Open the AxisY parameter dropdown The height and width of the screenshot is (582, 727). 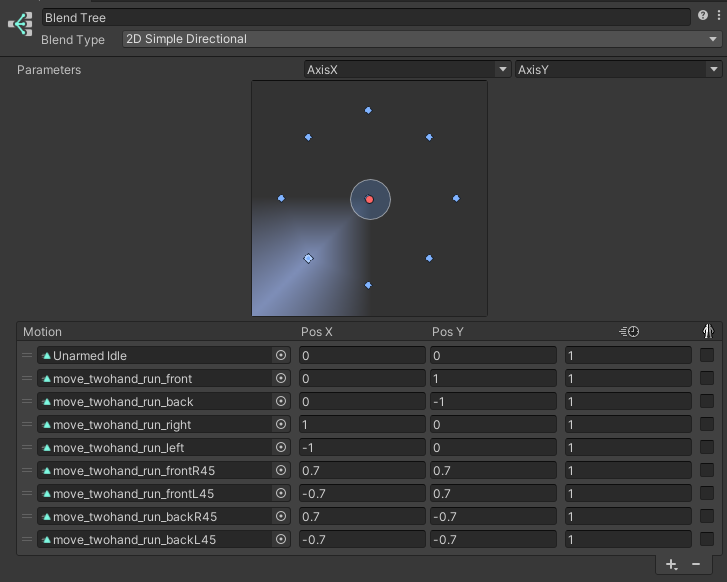(x=619, y=70)
